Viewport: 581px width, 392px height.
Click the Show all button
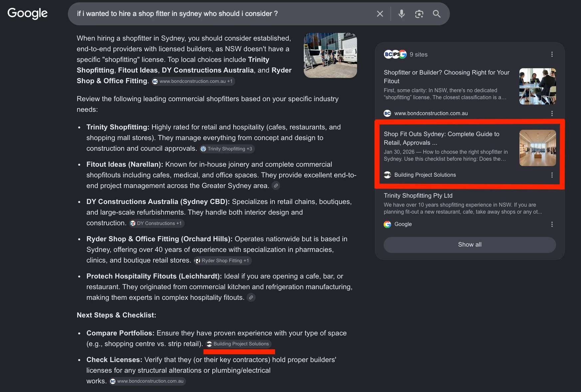470,245
